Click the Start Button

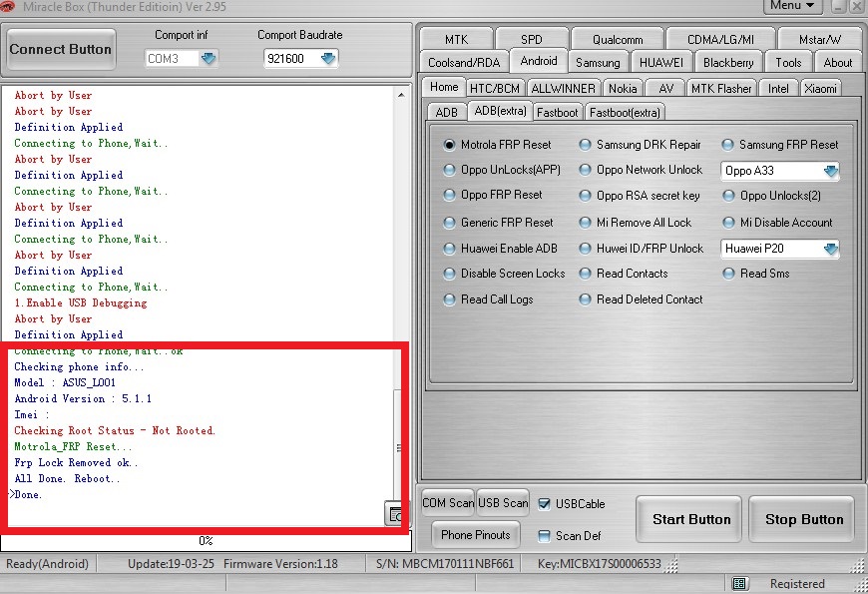[x=690, y=519]
